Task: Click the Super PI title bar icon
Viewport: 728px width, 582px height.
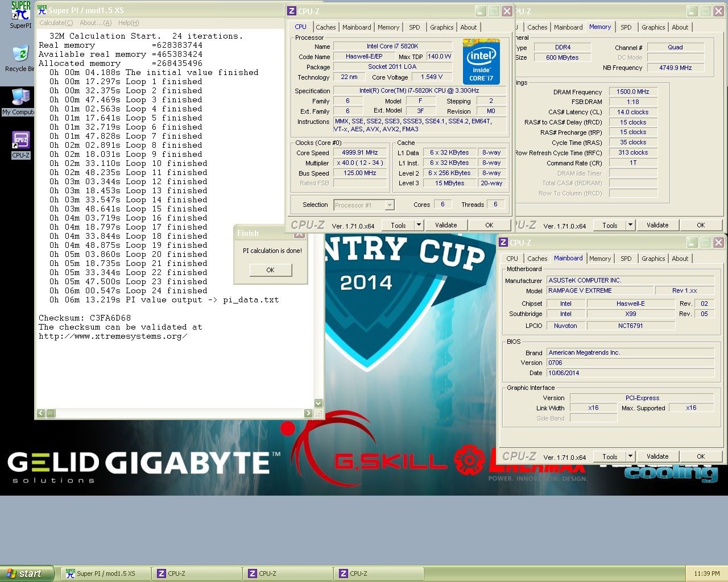Action: coord(42,10)
